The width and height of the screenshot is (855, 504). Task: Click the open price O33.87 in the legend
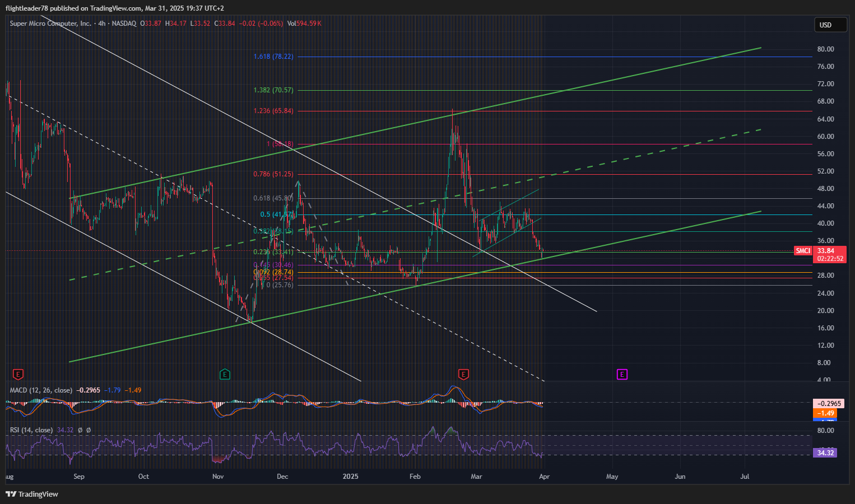point(151,24)
